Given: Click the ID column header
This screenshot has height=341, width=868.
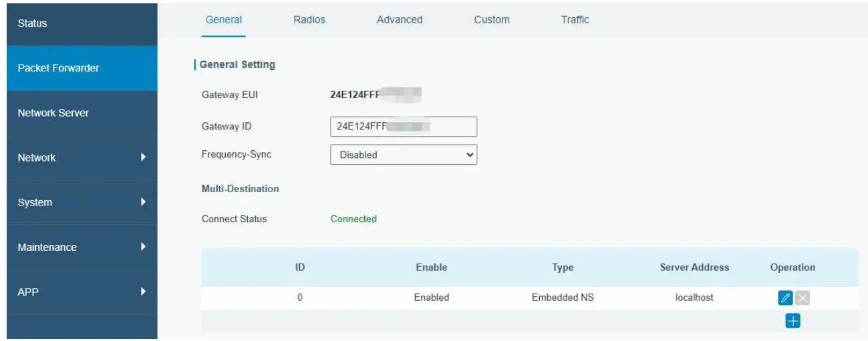Looking at the screenshot, I should pos(300,268).
